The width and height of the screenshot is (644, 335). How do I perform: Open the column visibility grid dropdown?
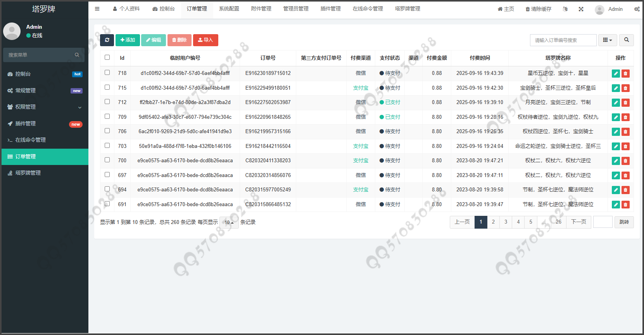point(607,40)
